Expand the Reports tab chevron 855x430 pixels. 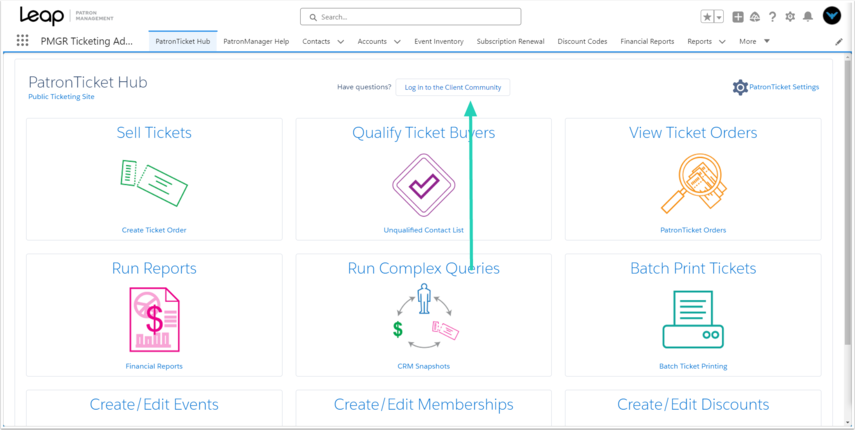(x=722, y=41)
